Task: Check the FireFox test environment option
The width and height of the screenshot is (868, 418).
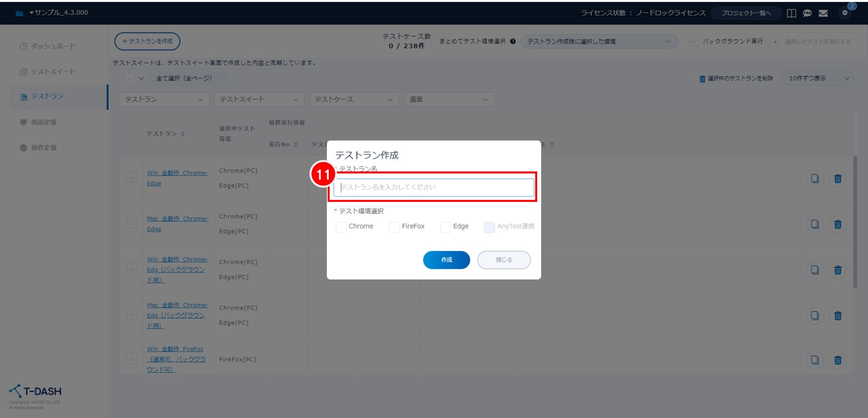Action: (394, 227)
